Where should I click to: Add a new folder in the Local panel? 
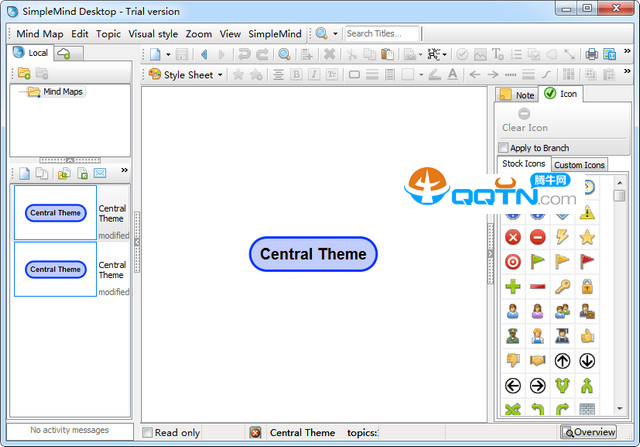click(x=23, y=74)
